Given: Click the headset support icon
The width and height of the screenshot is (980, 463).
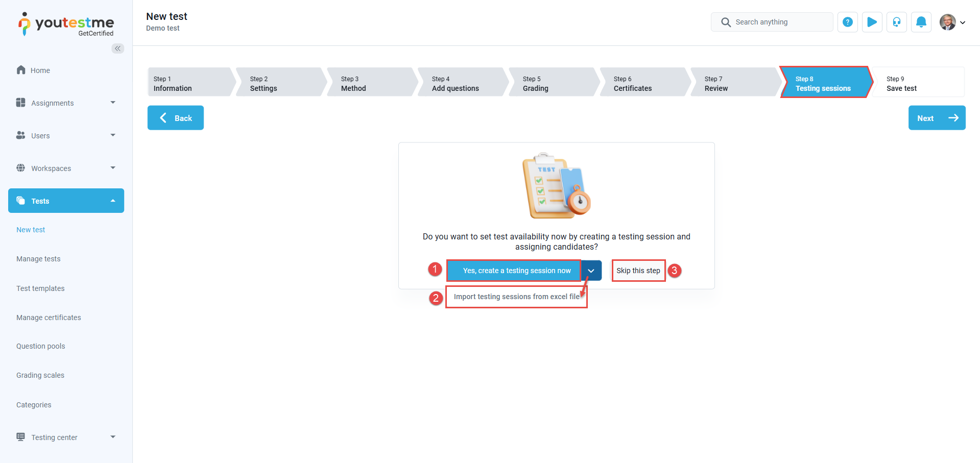Looking at the screenshot, I should (x=897, y=22).
